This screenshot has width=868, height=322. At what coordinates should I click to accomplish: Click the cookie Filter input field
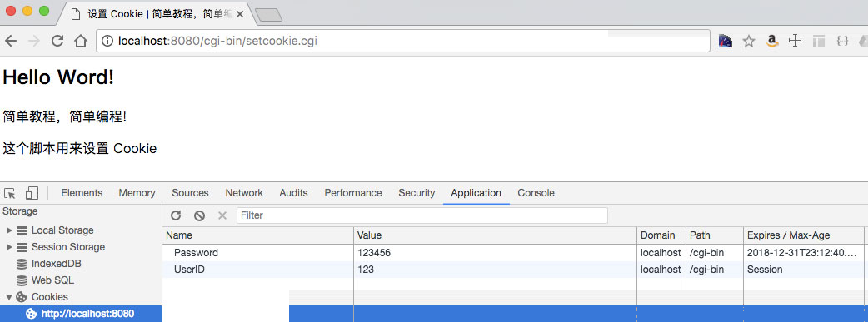click(422, 215)
